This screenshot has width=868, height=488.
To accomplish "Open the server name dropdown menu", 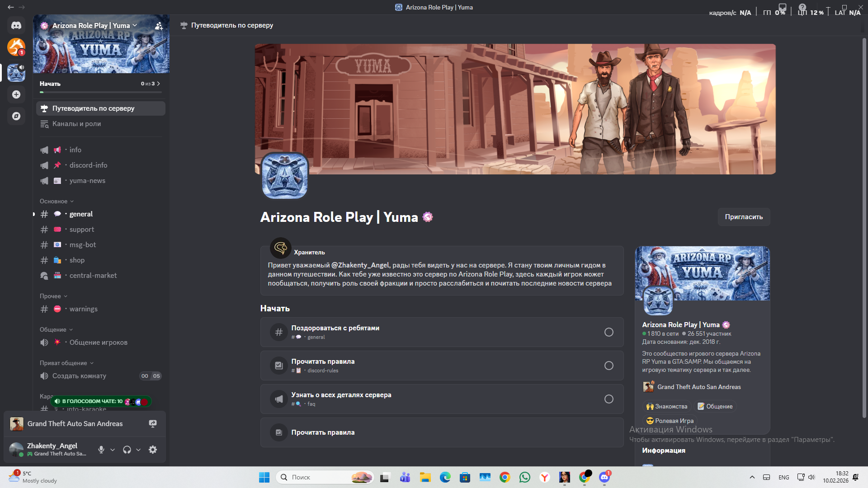I will pos(94,26).
